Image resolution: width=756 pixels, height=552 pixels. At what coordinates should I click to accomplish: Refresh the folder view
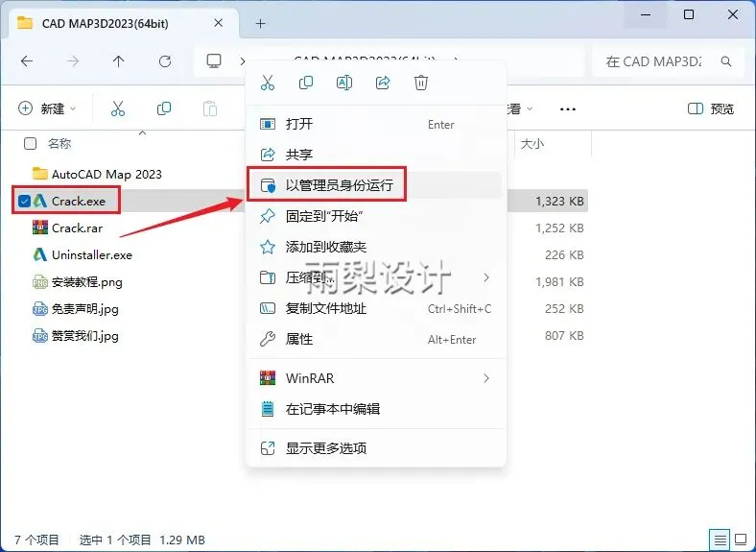point(165,61)
